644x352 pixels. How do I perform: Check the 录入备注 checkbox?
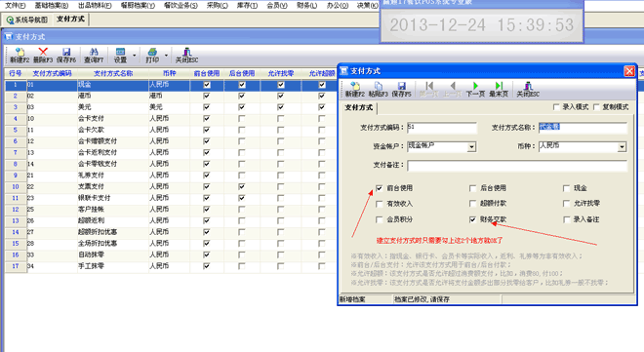[x=566, y=219]
